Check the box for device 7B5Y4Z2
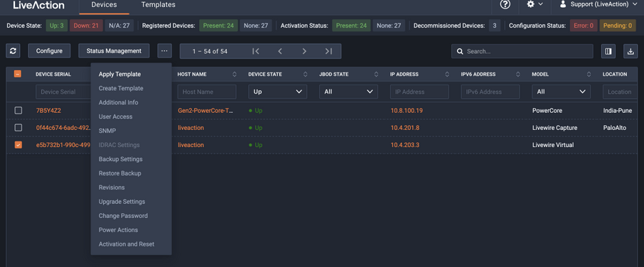Screen dimensions: 644x267 click(18, 110)
